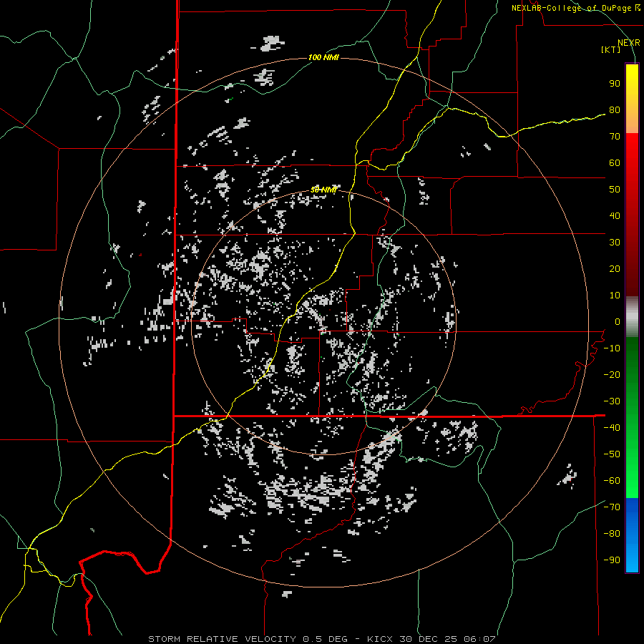Click the 90 value on the velocity scale
This screenshot has height=644, width=644.
click(615, 84)
